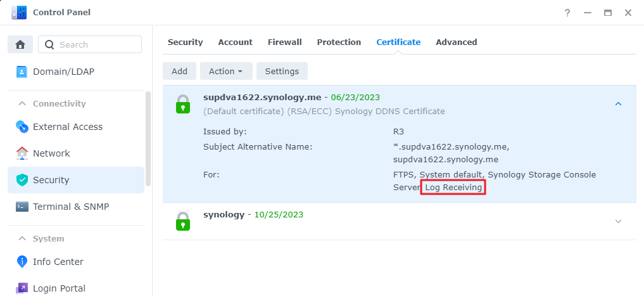This screenshot has width=644, height=296.
Task: Maximize the Control Panel window
Action: pos(608,13)
